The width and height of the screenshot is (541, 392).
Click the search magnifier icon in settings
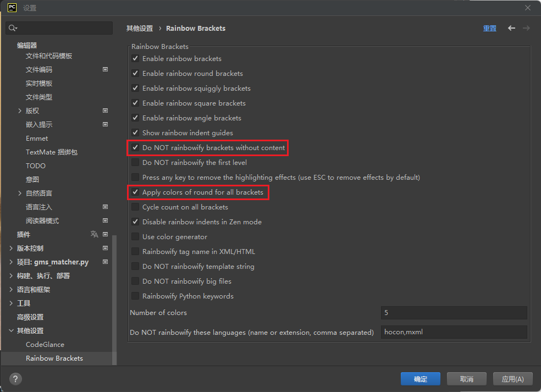13,28
